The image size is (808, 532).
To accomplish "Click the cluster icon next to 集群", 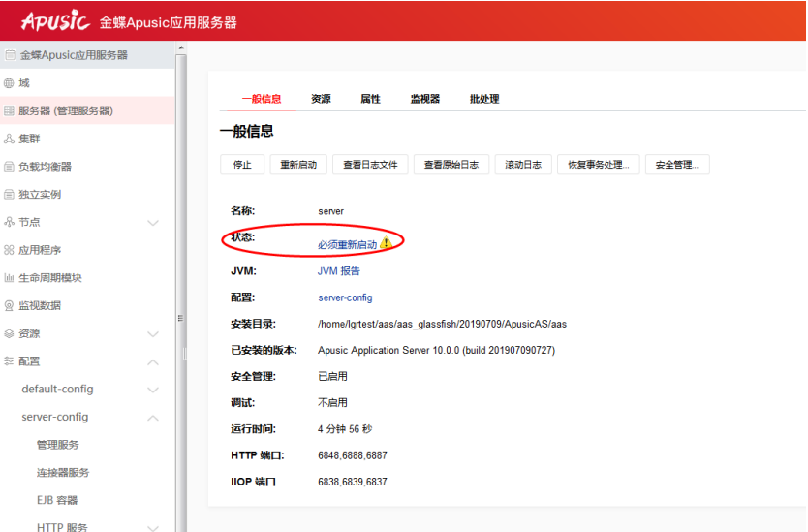I will pos(9,139).
